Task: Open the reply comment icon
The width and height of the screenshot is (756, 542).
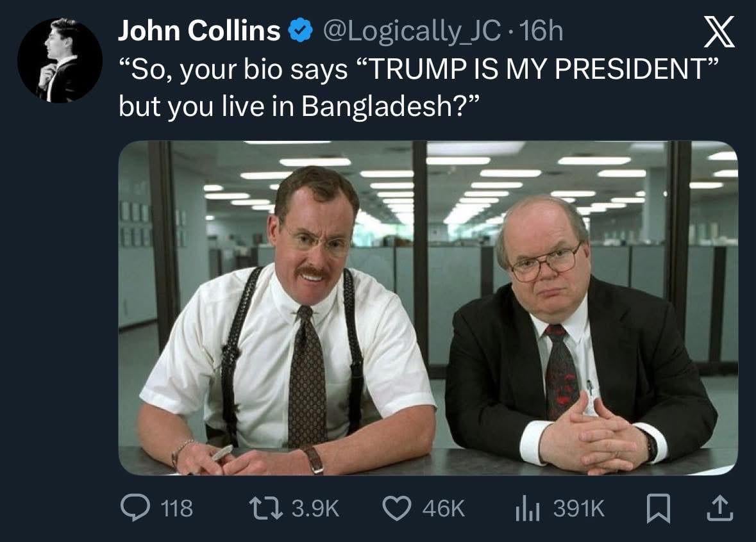Action: [135, 509]
